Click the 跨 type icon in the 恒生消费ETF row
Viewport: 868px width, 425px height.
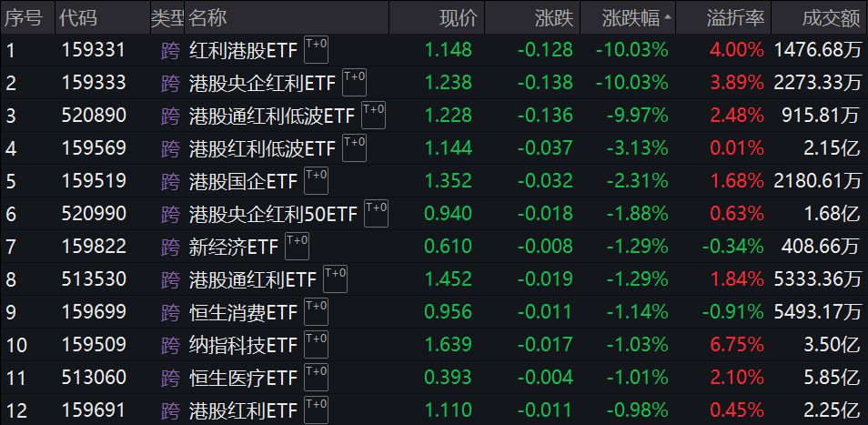pos(170,313)
